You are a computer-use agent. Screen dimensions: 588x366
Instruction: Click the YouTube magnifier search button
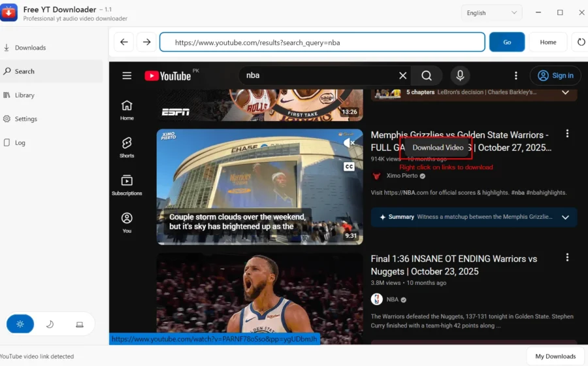[427, 76]
